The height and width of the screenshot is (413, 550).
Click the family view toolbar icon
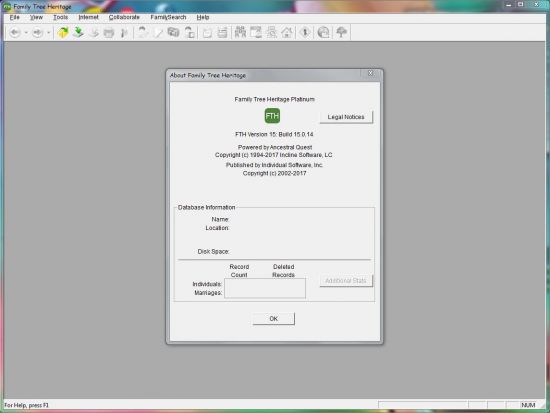(x=256, y=33)
